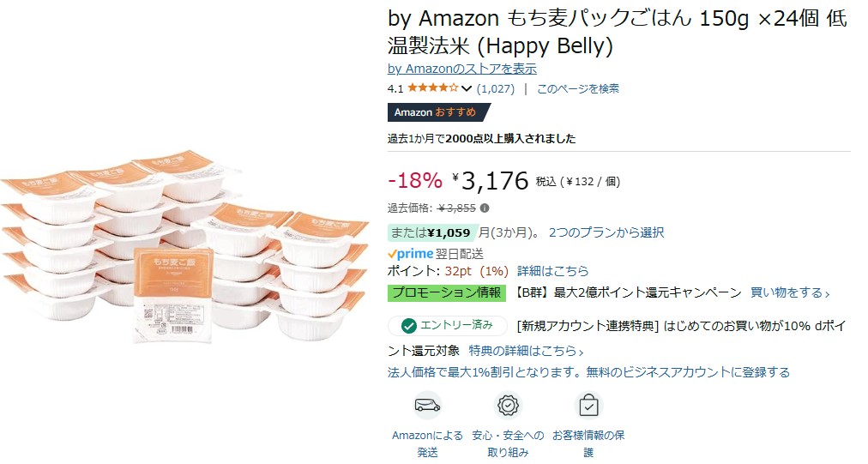Click the もち麦ご飯 product image
Viewport: 868px width, 464px height.
(185, 246)
